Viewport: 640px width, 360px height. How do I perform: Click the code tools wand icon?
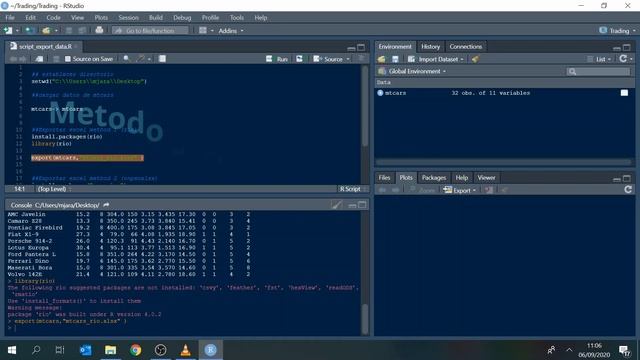click(141, 59)
